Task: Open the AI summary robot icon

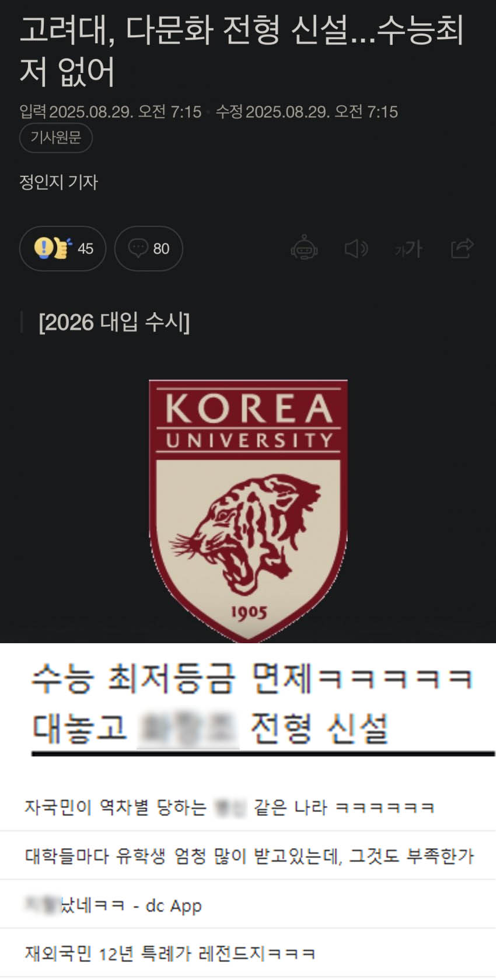Action: tap(304, 248)
